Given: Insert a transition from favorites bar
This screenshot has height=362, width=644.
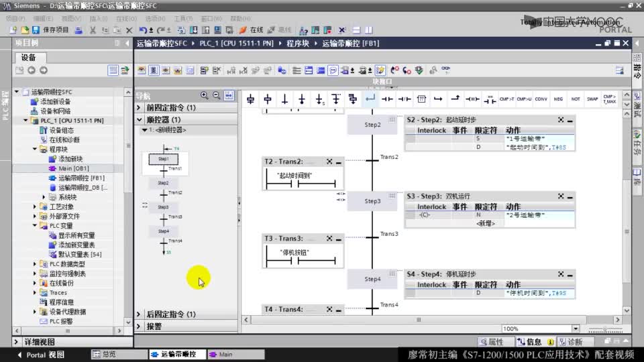Looking at the screenshot, I should point(284,99).
